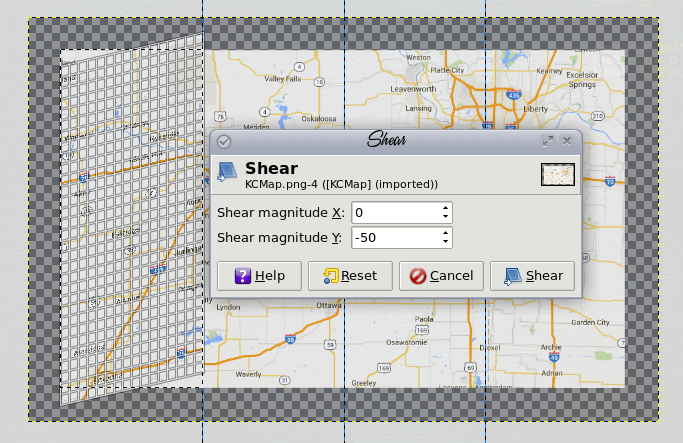
Task: Increase Shear magnitude X with up arrow
Action: click(445, 208)
